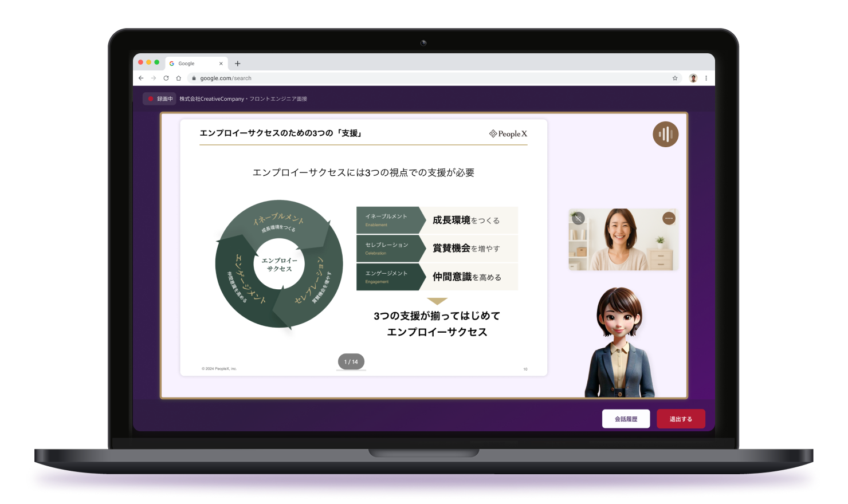Image resolution: width=848 pixels, height=504 pixels.
Task: Open the Chrome profile avatar
Action: (x=693, y=78)
